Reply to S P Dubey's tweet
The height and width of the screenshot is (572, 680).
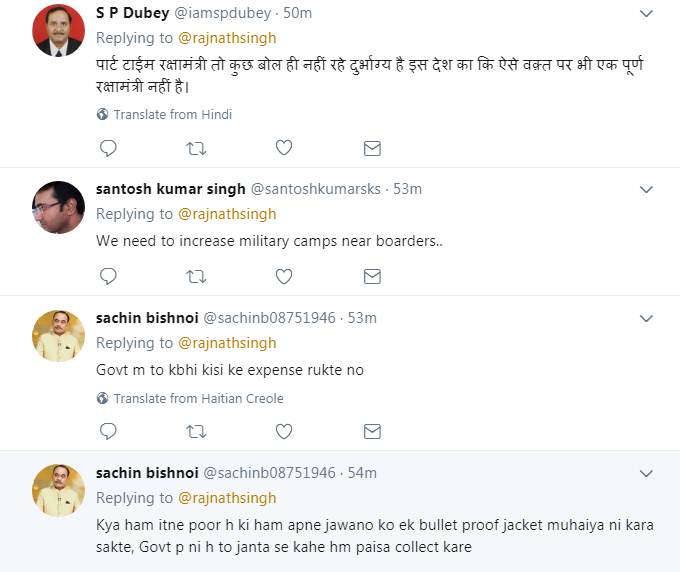point(108,148)
